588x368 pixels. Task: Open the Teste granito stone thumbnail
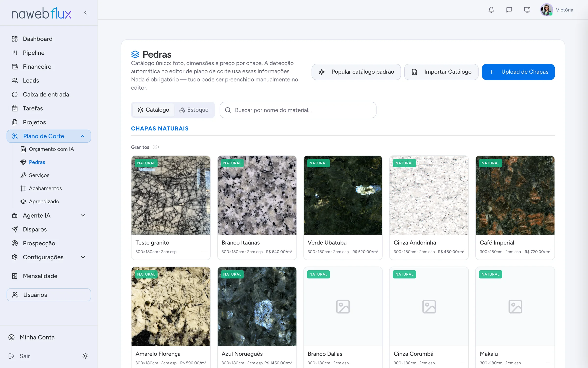(171, 195)
